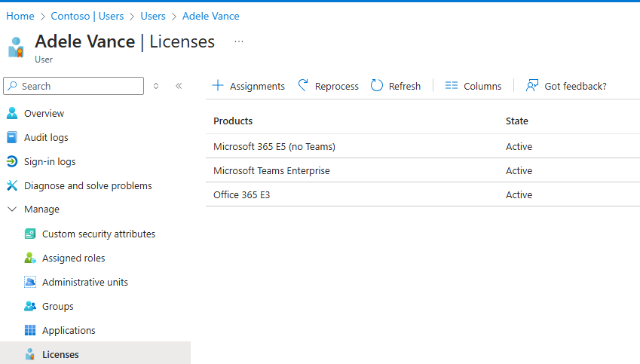
Task: Click the Columns button label
Action: coord(482,86)
